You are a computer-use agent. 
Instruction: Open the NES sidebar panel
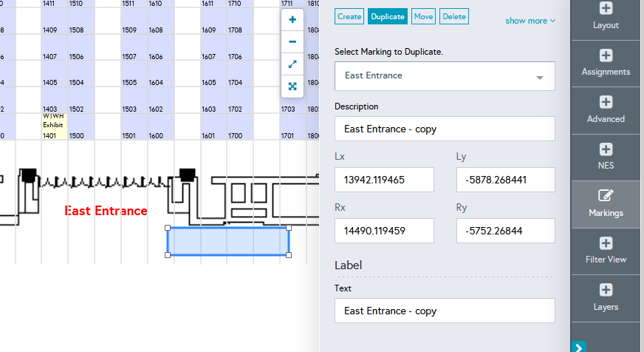click(606, 157)
